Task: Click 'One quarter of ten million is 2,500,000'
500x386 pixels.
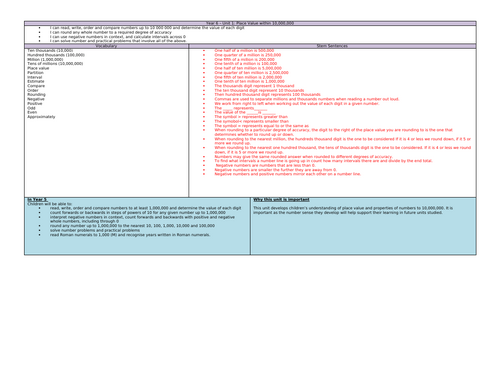Action: (x=252, y=73)
